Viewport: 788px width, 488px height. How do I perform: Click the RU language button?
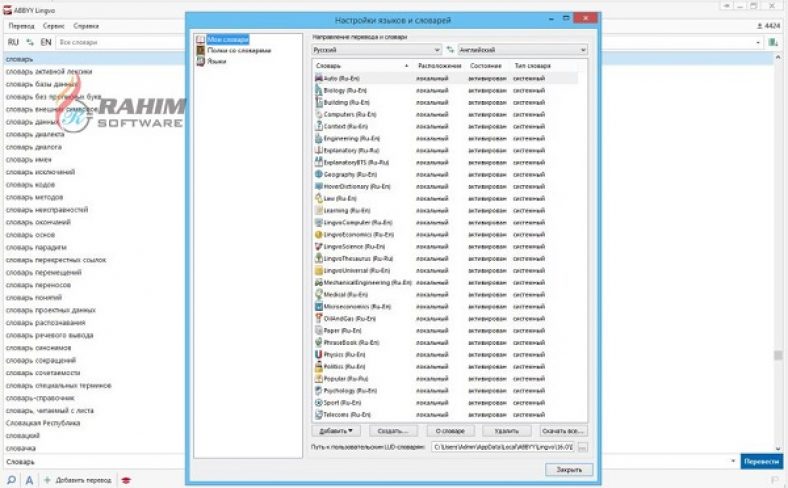tap(13, 42)
